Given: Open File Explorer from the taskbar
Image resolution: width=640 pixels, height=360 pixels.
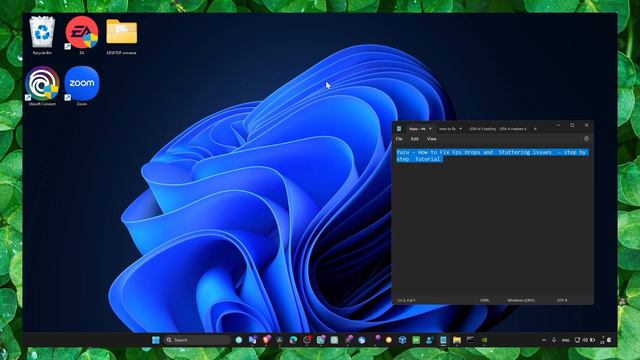Looking at the screenshot, I should pyautogui.click(x=457, y=340).
